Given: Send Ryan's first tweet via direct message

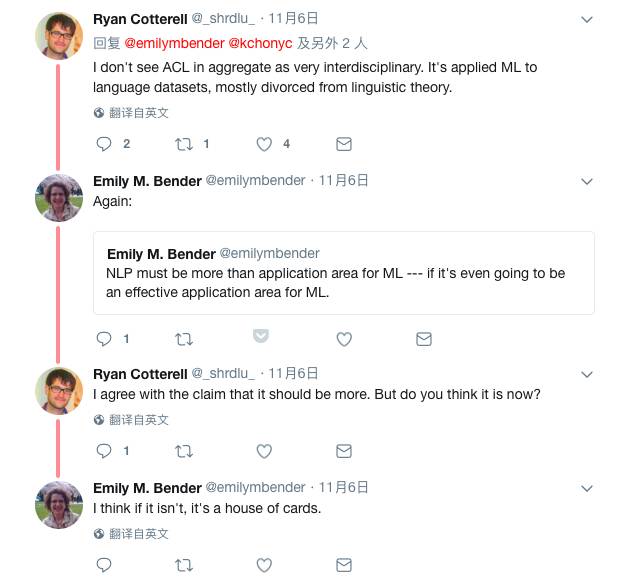Looking at the screenshot, I should 343,144.
